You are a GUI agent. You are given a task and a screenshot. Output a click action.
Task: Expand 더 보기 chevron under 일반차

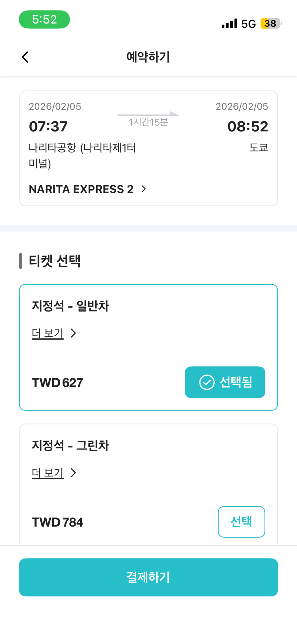pyautogui.click(x=73, y=333)
